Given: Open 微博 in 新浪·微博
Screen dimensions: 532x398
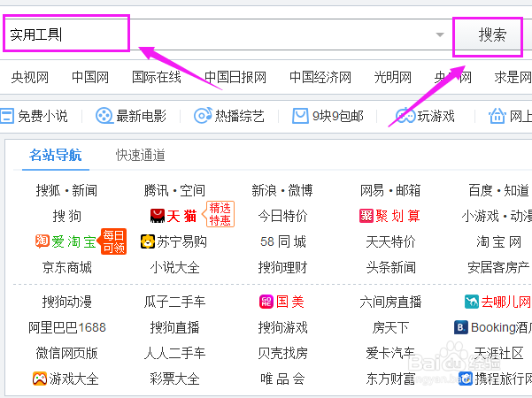Looking at the screenshot, I should tap(301, 190).
